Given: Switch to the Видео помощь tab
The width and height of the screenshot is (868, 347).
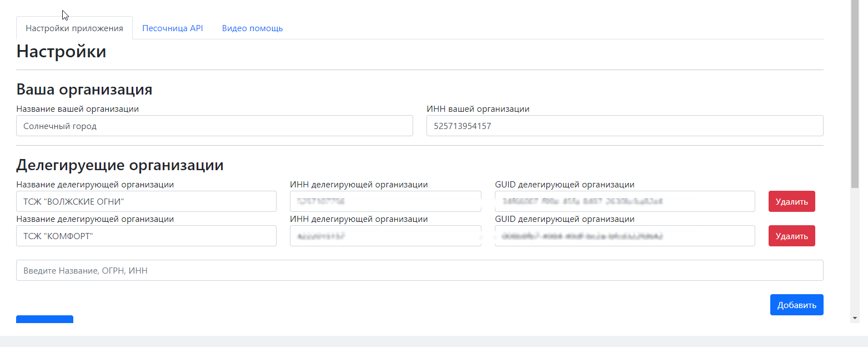Looking at the screenshot, I should (252, 28).
